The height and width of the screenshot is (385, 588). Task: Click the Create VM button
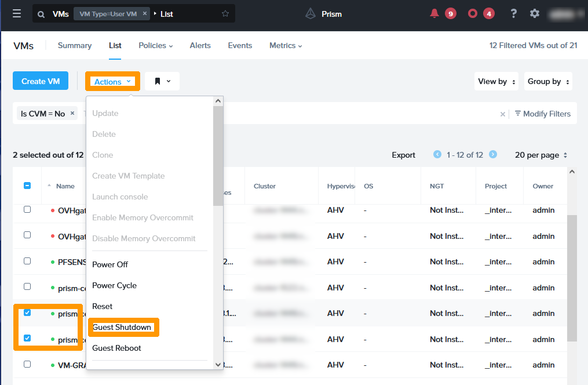click(x=41, y=81)
